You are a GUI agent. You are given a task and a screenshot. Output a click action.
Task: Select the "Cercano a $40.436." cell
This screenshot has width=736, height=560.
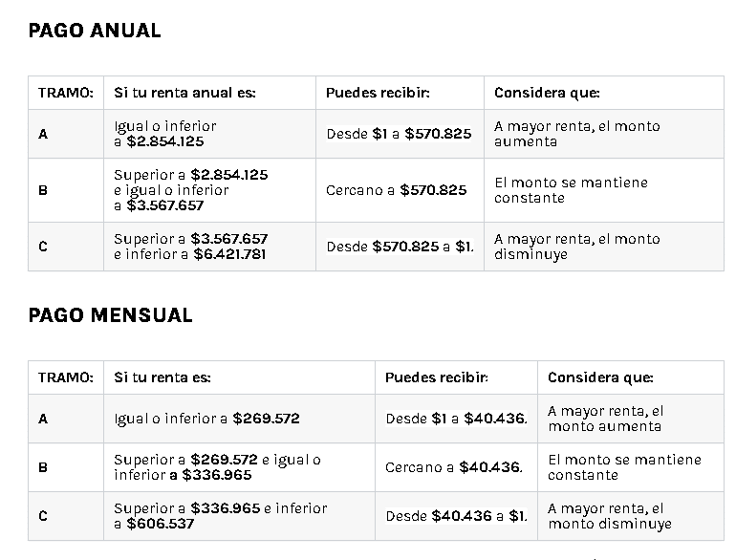tap(454, 467)
